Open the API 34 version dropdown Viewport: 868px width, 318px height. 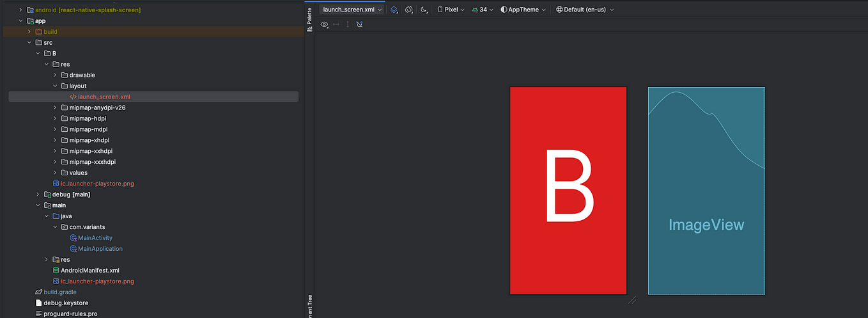483,10
